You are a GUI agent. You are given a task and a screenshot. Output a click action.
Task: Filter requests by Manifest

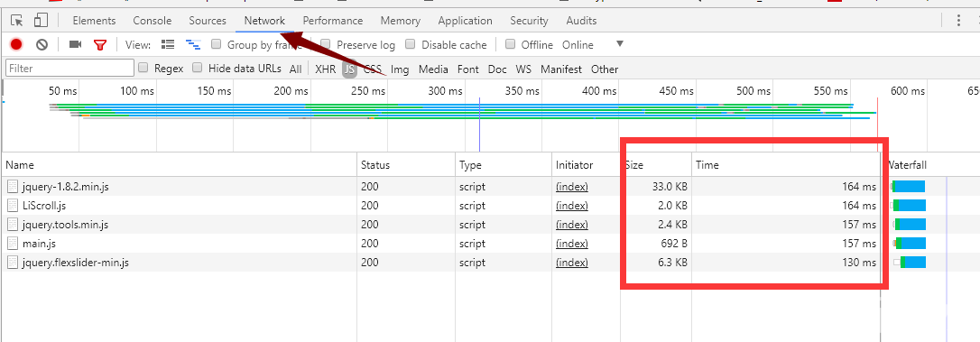pyautogui.click(x=561, y=69)
